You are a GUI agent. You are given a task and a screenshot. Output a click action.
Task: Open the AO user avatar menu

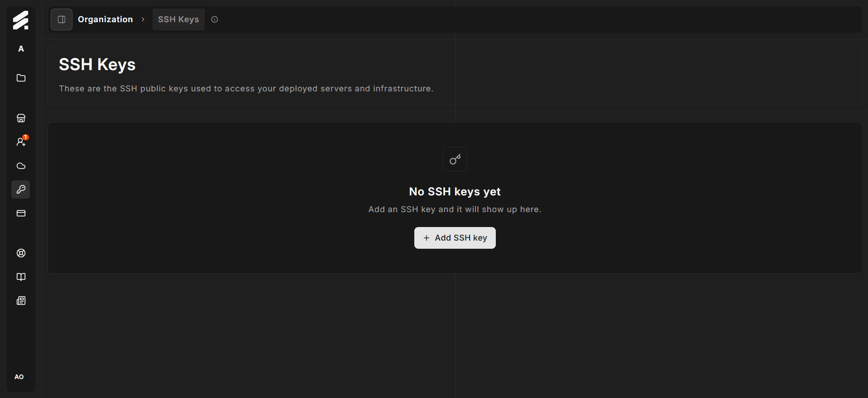click(x=19, y=377)
